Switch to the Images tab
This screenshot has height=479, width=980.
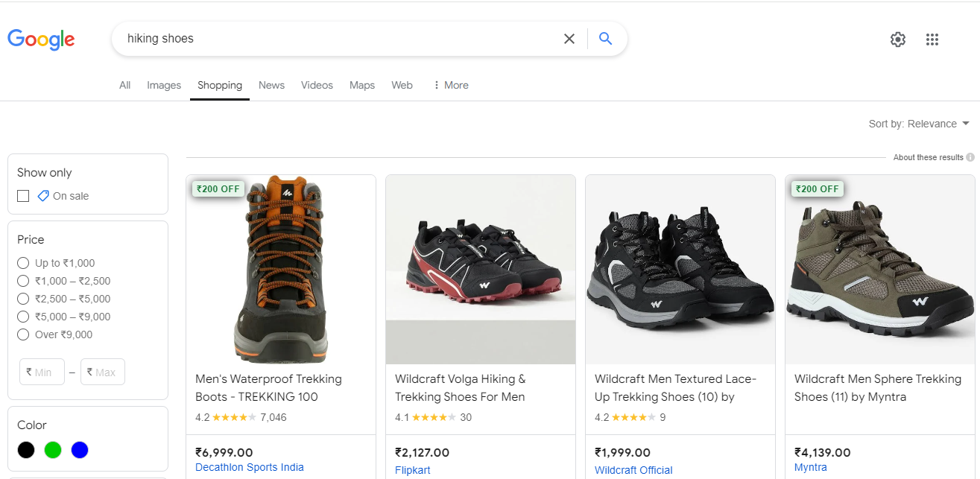click(164, 85)
